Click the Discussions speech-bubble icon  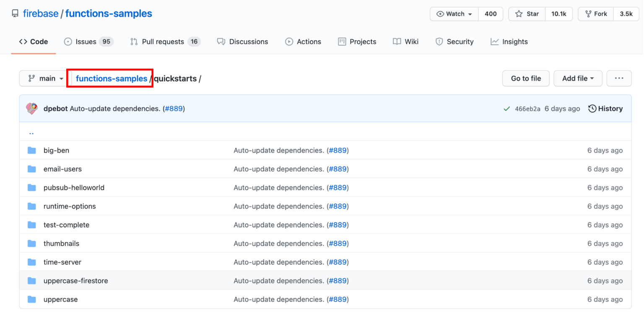[x=221, y=42]
